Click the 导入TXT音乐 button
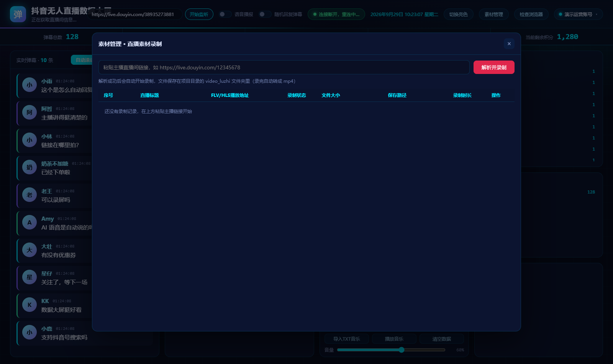613x364 pixels. click(347, 339)
